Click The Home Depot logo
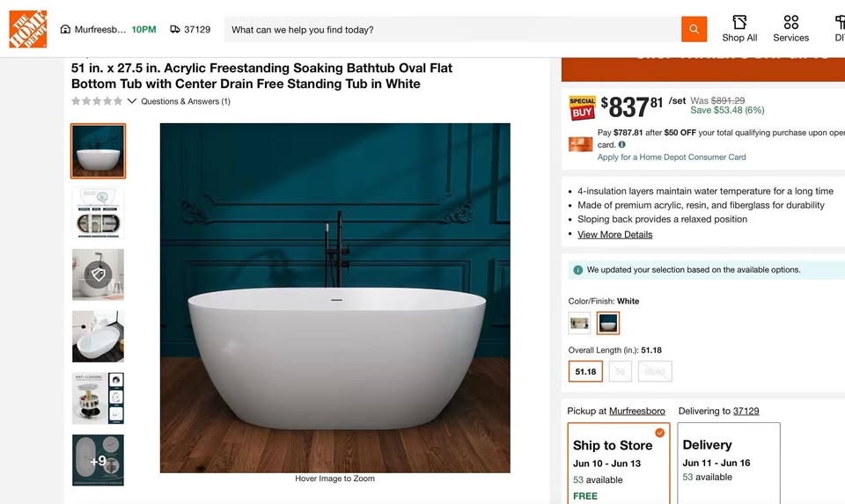This screenshot has width=845, height=504. pos(28,29)
